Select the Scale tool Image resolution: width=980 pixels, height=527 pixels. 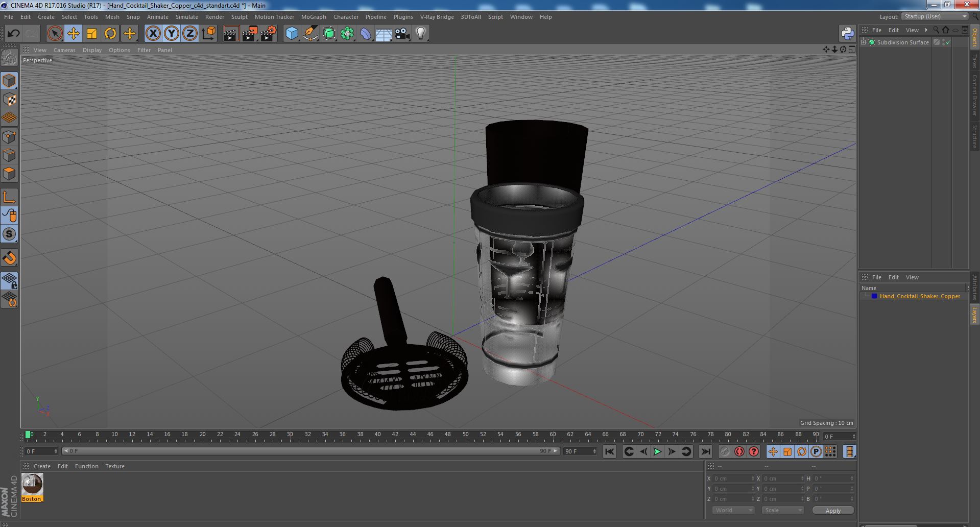(x=92, y=34)
